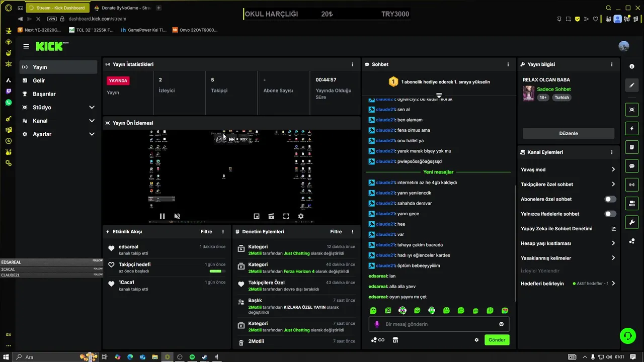This screenshot has width=644, height=362.
Task: Open the user profile avatar
Action: pos(624,46)
